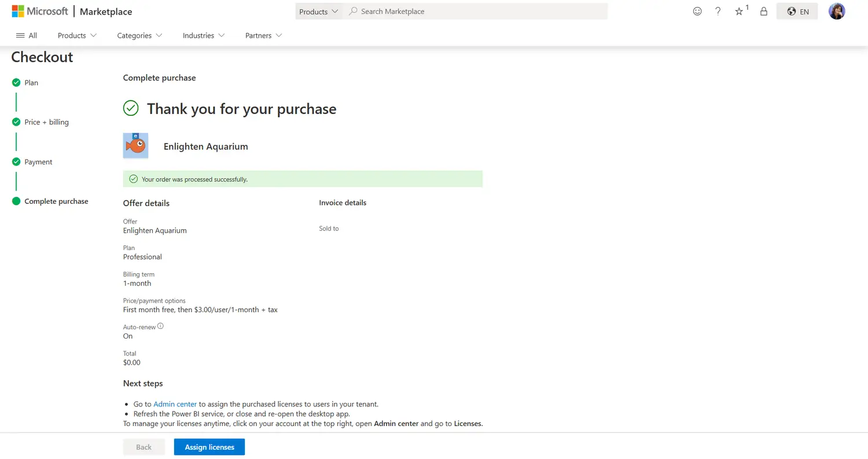Click the search magnifier icon
868x459 pixels.
(x=352, y=11)
